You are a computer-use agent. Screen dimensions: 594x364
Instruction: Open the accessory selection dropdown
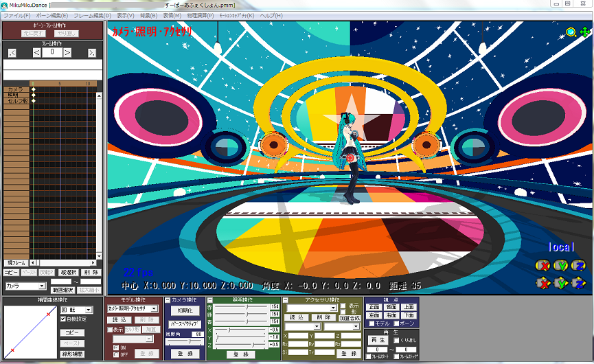[312, 308]
